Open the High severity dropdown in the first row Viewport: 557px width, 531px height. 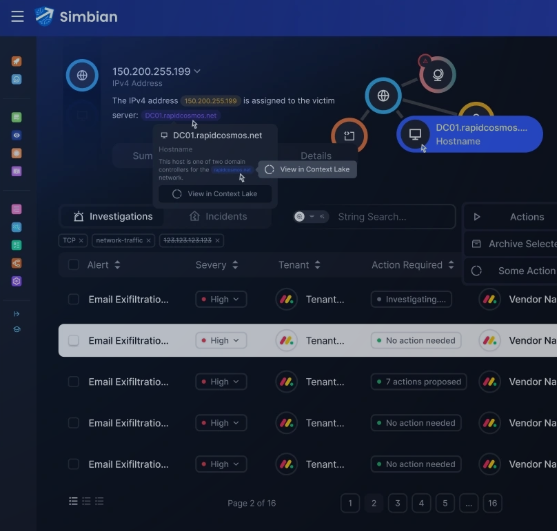(x=221, y=299)
